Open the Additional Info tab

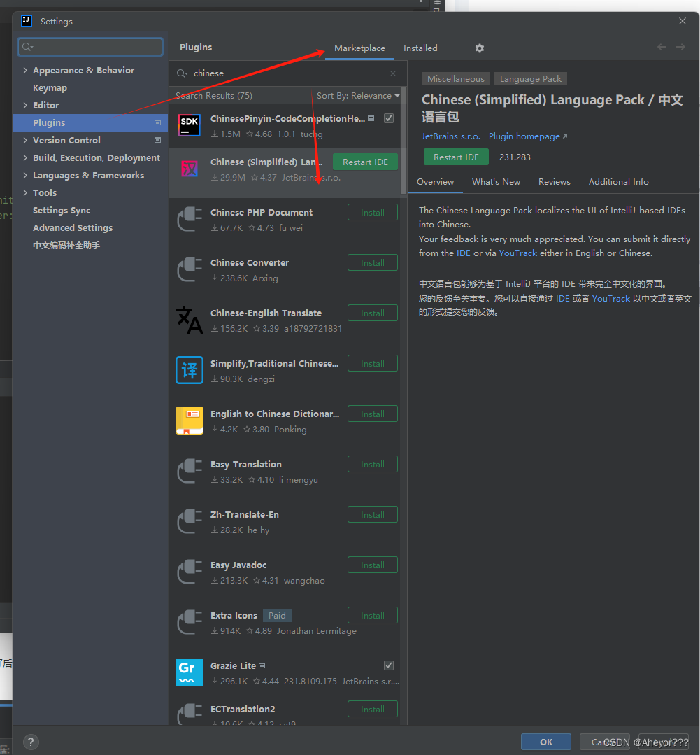coord(618,181)
